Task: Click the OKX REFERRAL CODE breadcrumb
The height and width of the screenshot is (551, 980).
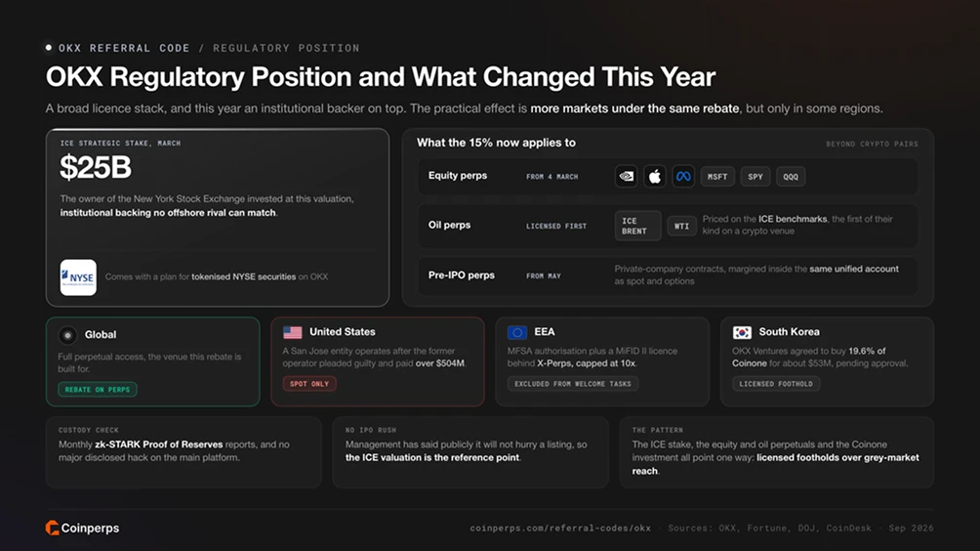Action: tap(124, 48)
